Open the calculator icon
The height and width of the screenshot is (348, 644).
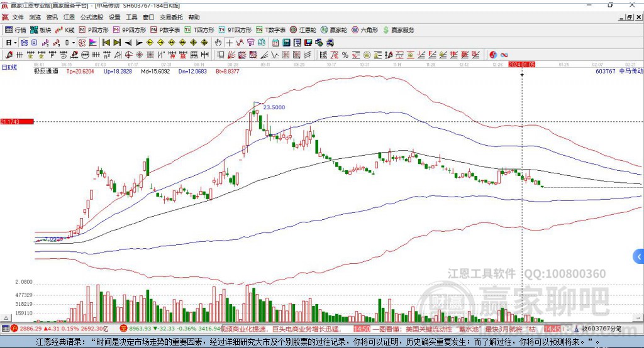[x=287, y=43]
